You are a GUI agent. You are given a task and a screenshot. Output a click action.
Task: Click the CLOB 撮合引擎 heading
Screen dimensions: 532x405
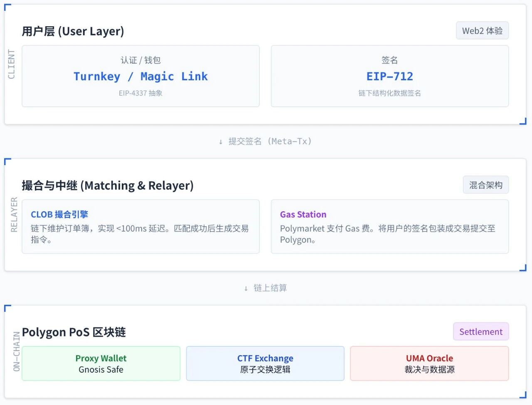pos(59,215)
